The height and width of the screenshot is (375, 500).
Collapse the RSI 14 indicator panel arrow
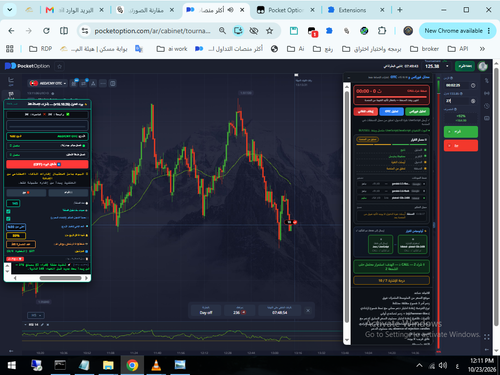click(25, 325)
